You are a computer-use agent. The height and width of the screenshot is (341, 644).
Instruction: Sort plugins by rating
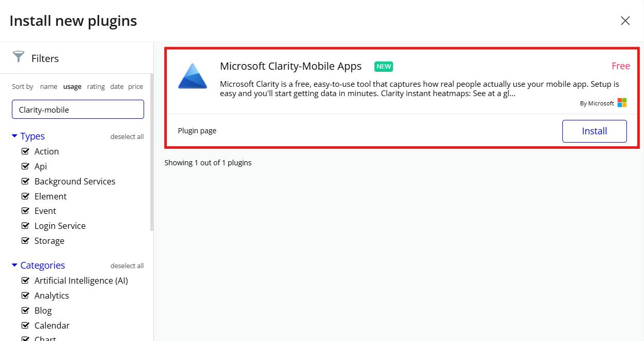tap(96, 86)
